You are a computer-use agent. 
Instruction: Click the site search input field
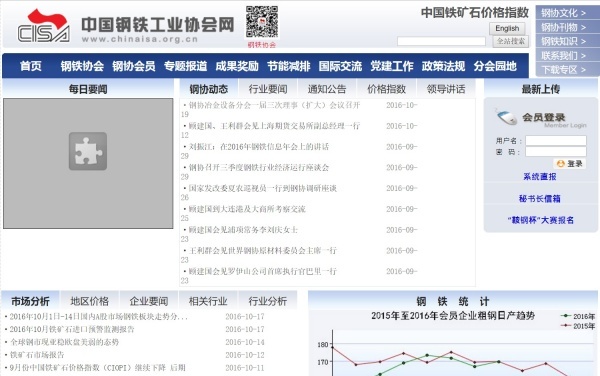[x=441, y=41]
